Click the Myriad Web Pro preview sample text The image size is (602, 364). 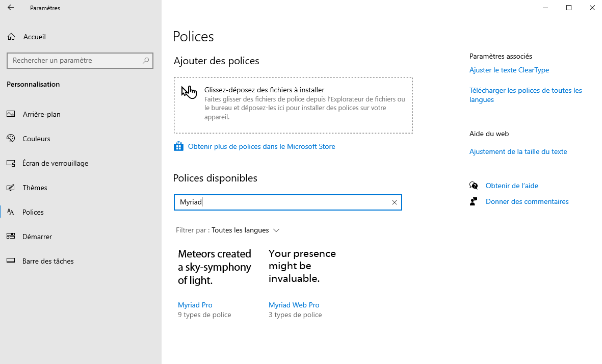[x=302, y=266]
